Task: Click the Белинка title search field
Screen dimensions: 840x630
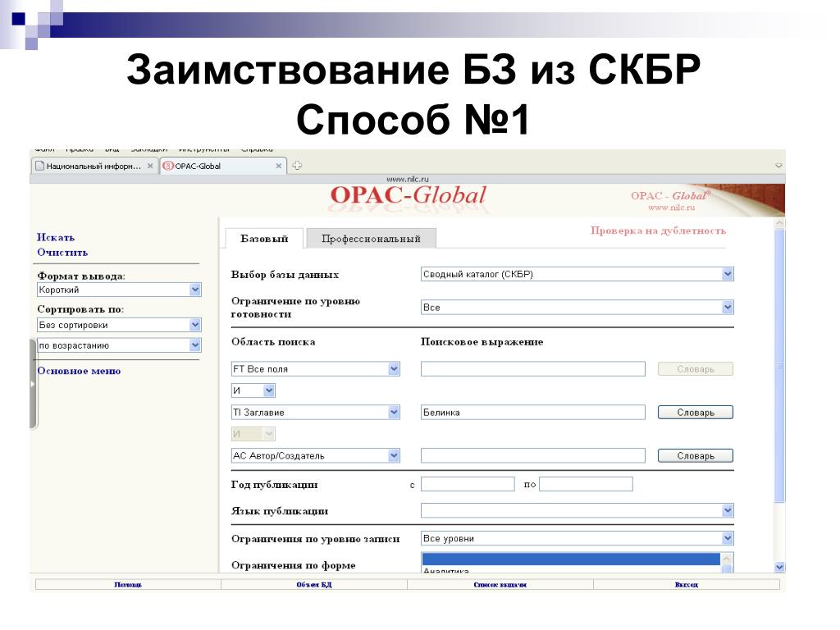Action: pos(533,412)
